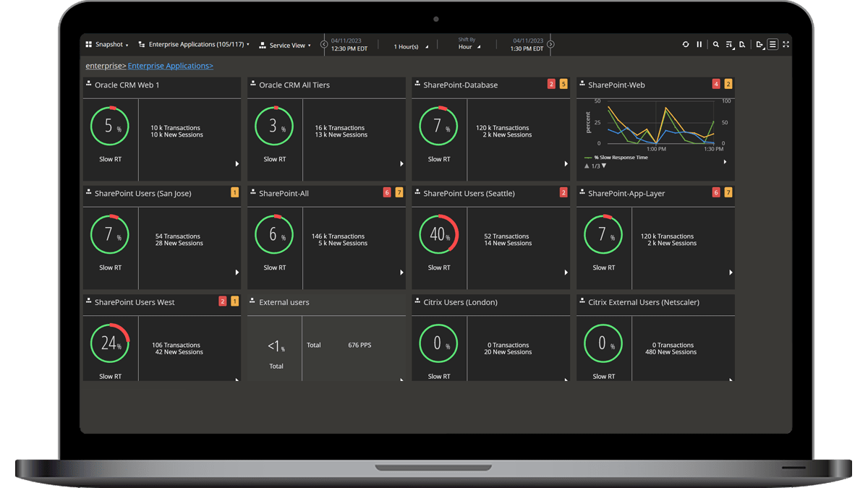
Task: Click the 3% gauge on Oracle CRM All Tiers
Action: coord(274,127)
